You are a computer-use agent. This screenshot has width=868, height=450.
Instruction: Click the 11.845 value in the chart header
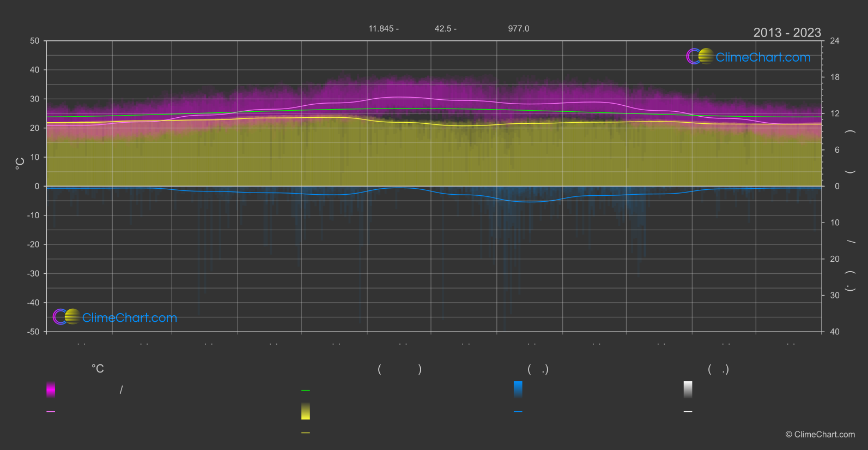[x=381, y=28]
